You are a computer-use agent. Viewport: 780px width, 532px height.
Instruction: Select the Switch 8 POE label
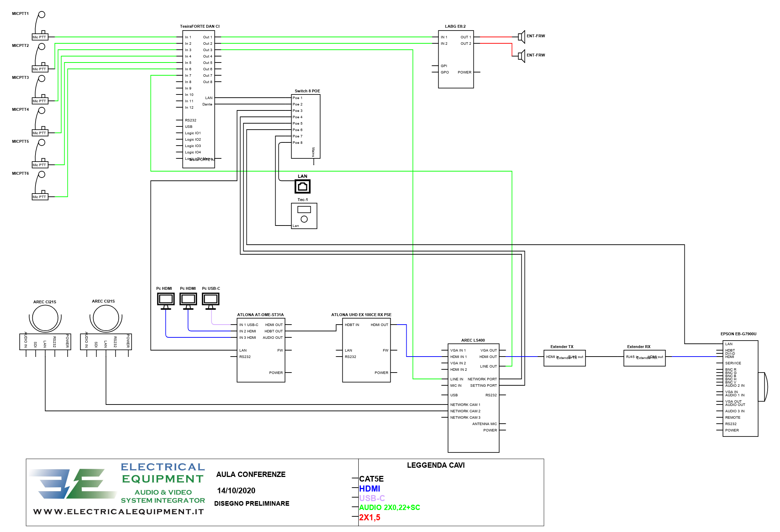coord(307,91)
